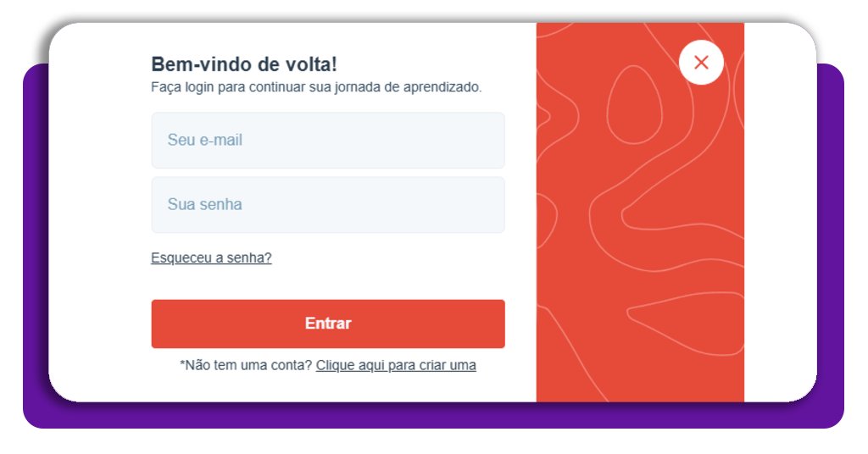Click the Sua senha placeholder text
Image resolution: width=868 pixels, height=454 pixels.
pos(205,205)
